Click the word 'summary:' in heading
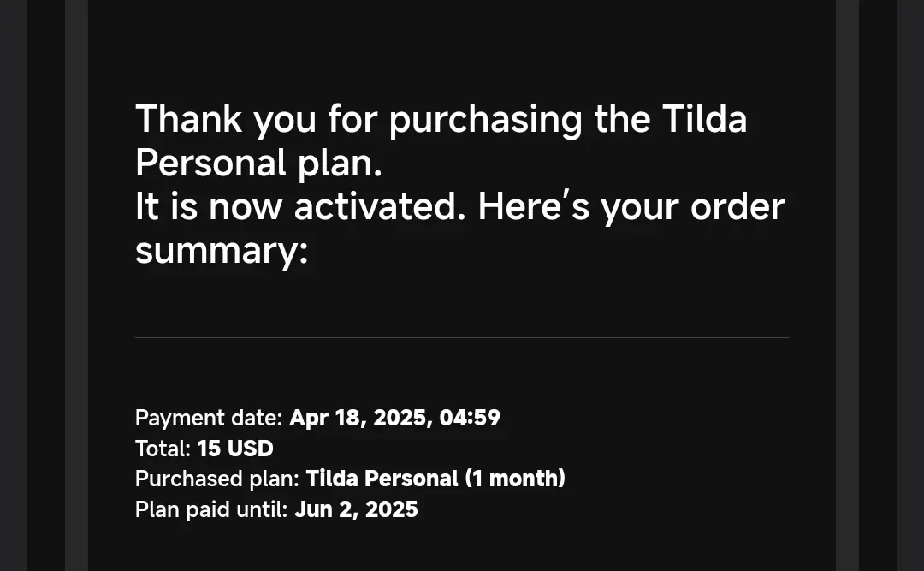 tap(222, 252)
